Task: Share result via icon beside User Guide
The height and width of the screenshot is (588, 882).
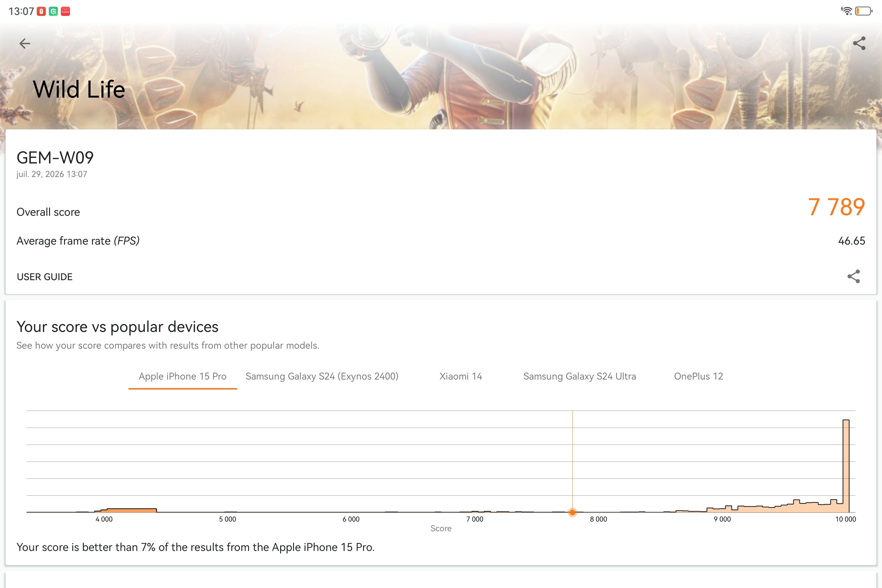Action: [x=853, y=276]
